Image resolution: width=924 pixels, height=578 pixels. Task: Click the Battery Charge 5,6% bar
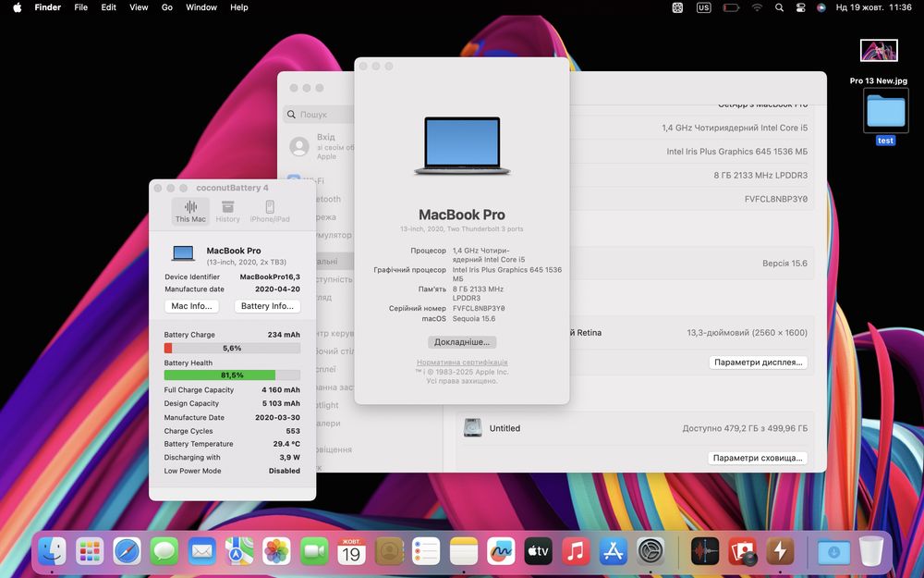point(232,348)
